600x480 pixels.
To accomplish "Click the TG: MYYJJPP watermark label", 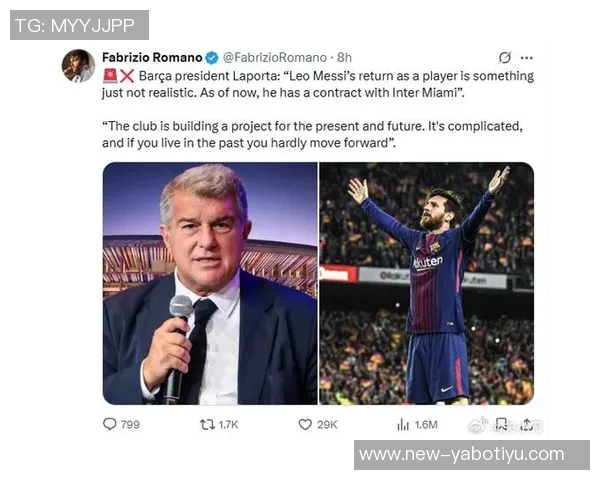I will (x=79, y=25).
